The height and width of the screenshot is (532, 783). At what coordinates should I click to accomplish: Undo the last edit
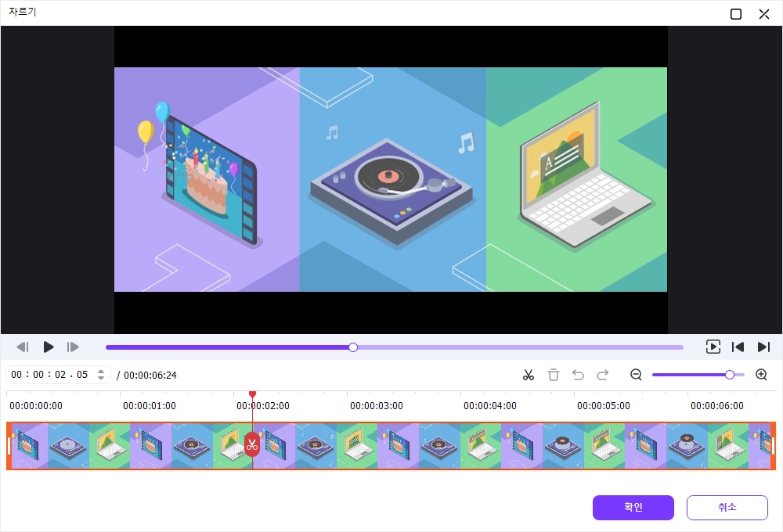point(578,375)
